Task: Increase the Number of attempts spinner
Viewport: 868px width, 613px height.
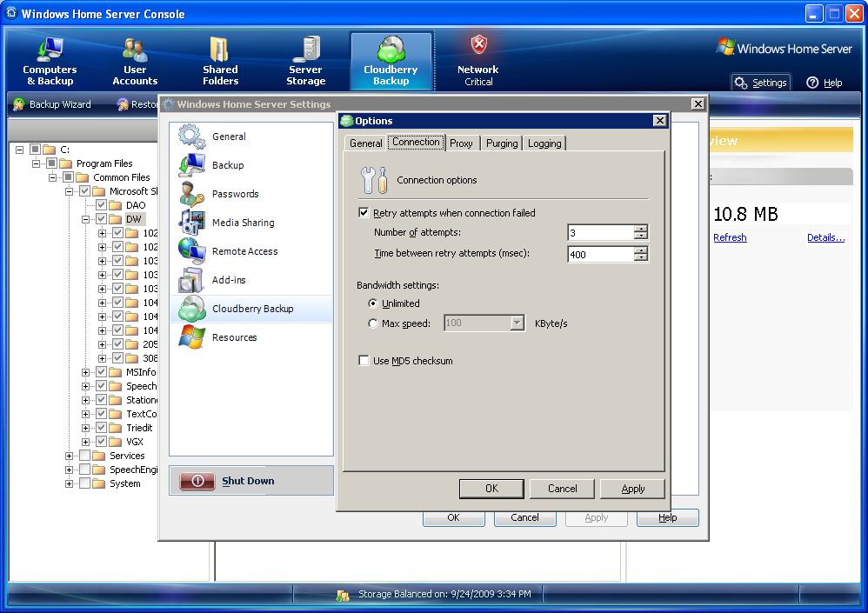Action: [640, 229]
